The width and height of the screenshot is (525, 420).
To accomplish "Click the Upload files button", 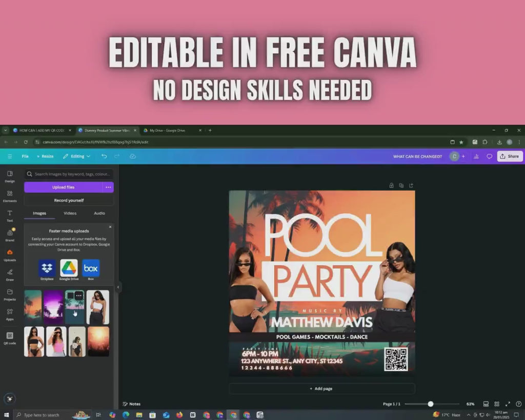I will (63, 187).
